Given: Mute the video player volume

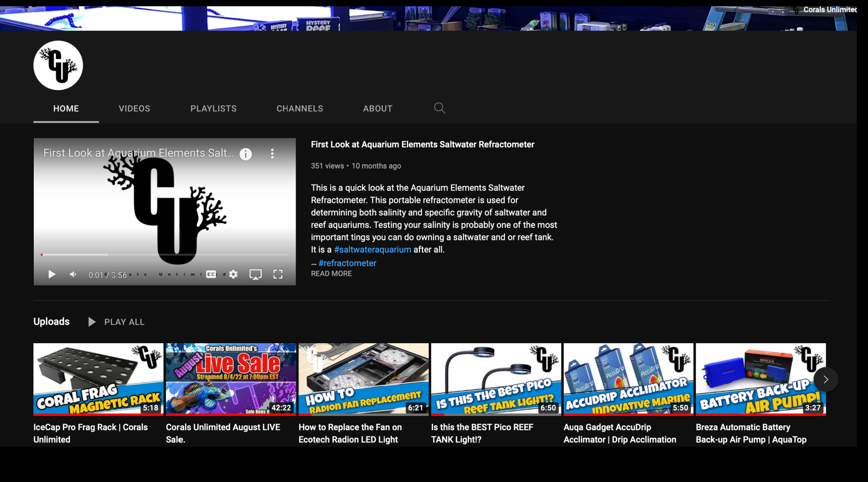Looking at the screenshot, I should click(73, 274).
